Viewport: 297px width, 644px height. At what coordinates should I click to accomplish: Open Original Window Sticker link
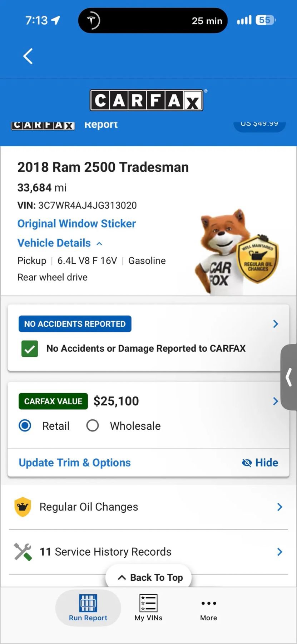[76, 224]
